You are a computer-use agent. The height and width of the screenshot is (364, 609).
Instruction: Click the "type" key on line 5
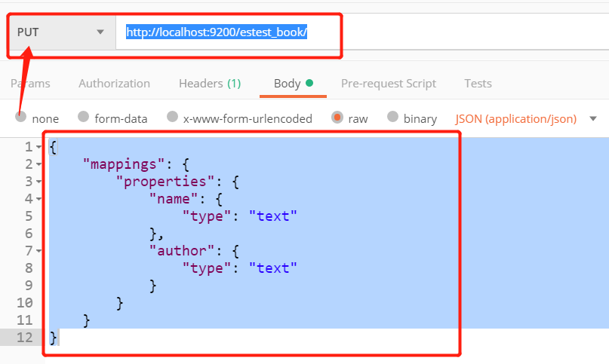click(207, 216)
